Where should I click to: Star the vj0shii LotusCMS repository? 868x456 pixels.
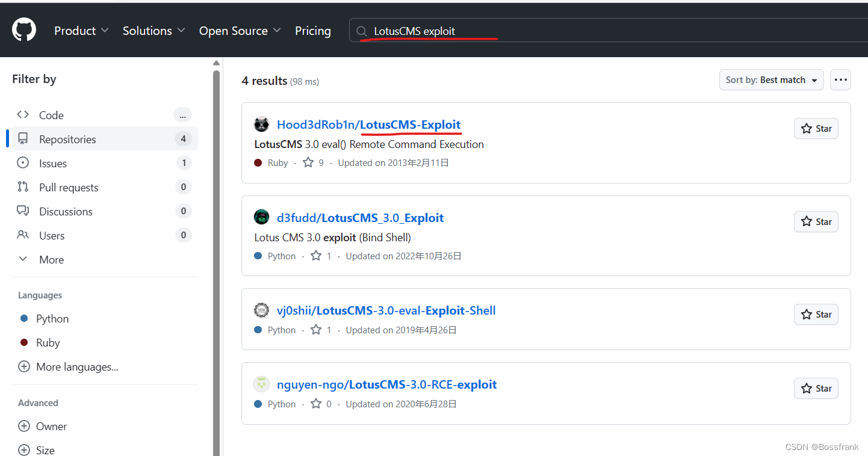(816, 314)
